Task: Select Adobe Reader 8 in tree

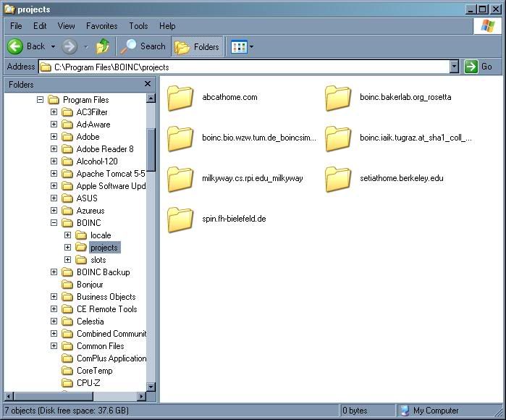Action: click(105, 149)
